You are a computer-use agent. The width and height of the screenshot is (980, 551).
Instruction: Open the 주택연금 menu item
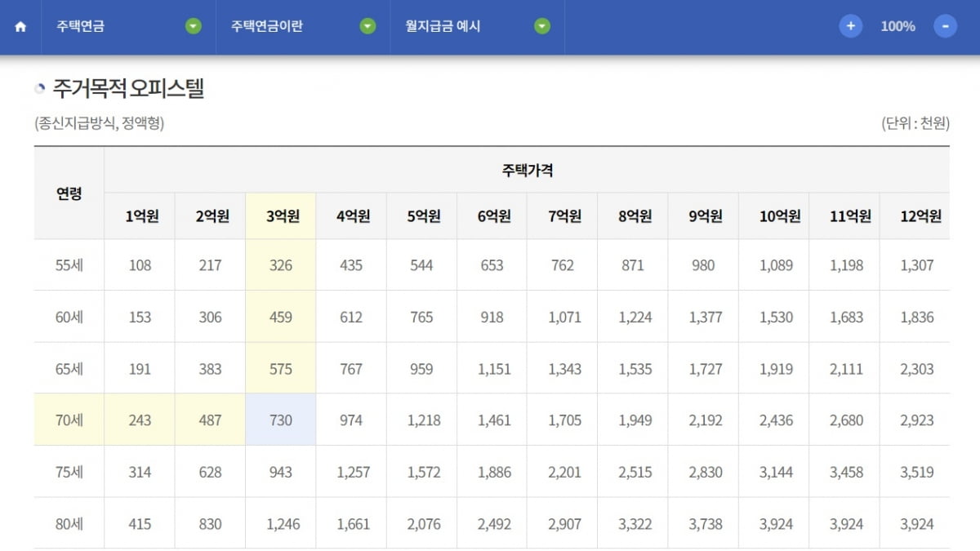click(81, 26)
